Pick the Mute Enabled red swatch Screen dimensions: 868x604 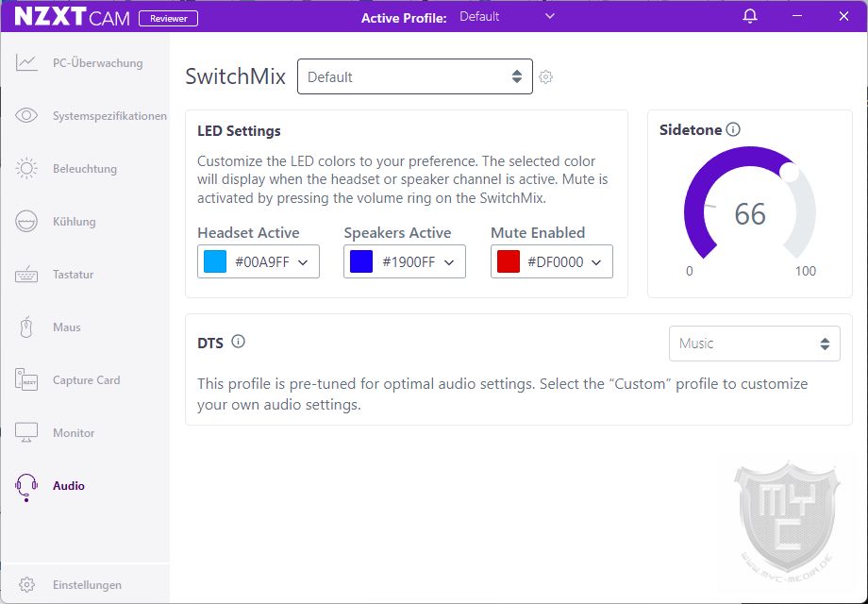509,261
